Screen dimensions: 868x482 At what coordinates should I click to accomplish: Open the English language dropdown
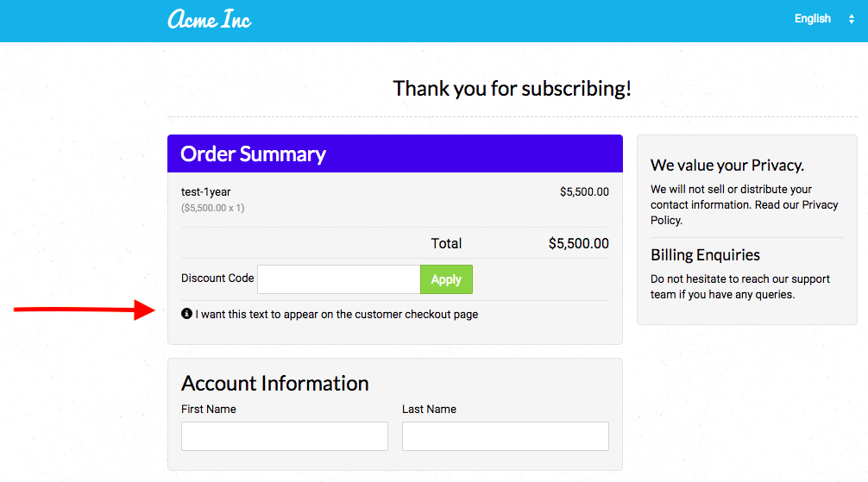[x=824, y=19]
